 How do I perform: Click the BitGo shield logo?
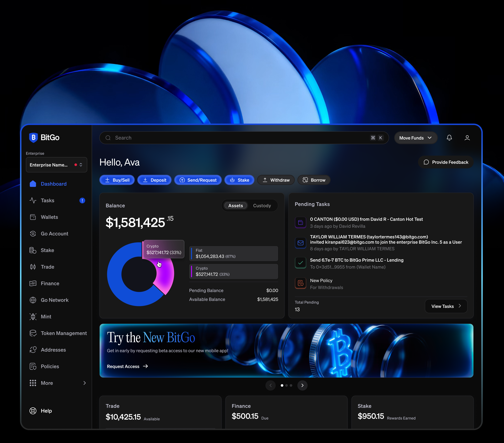[x=33, y=137]
